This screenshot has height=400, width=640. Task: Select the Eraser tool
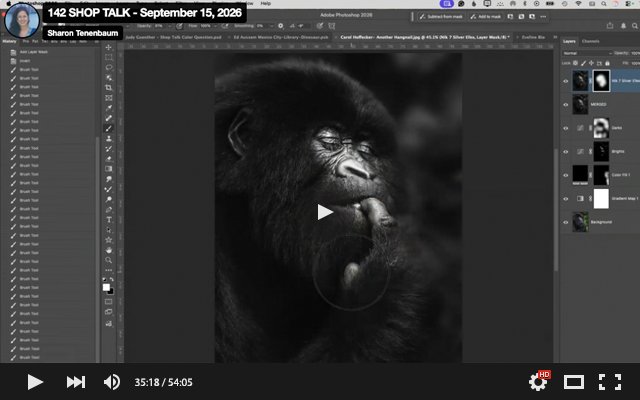click(109, 159)
